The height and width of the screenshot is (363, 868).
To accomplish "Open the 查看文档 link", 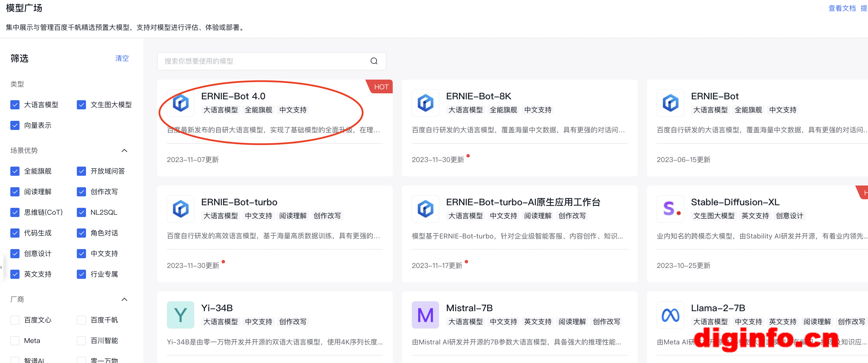I will coord(842,8).
